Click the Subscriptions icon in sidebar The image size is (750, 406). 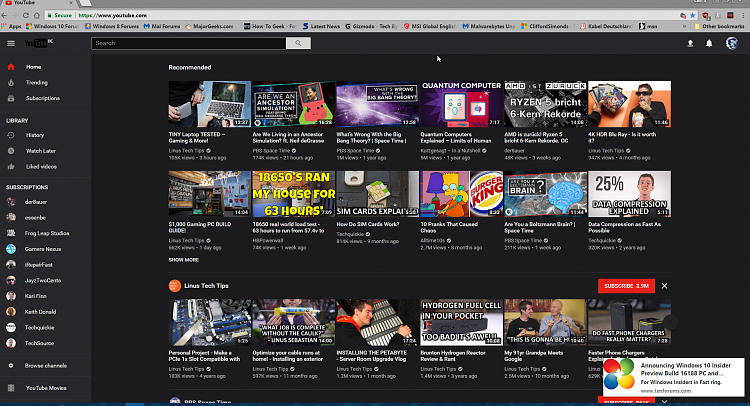click(x=11, y=99)
